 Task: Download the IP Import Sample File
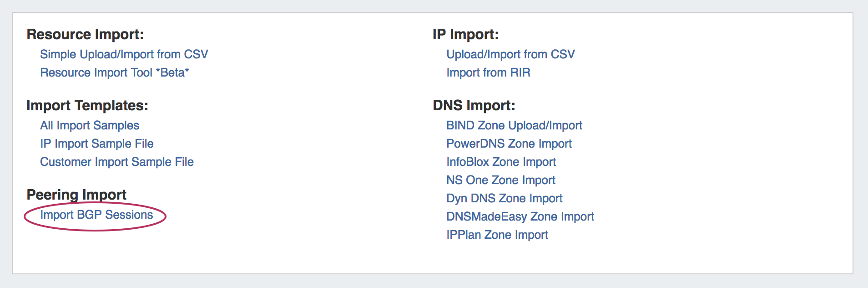(97, 144)
